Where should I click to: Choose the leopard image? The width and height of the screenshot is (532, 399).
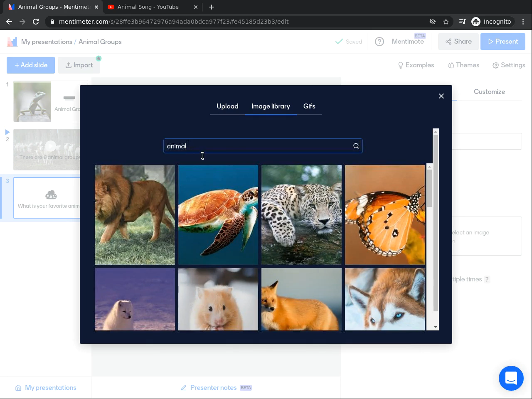tap(301, 215)
